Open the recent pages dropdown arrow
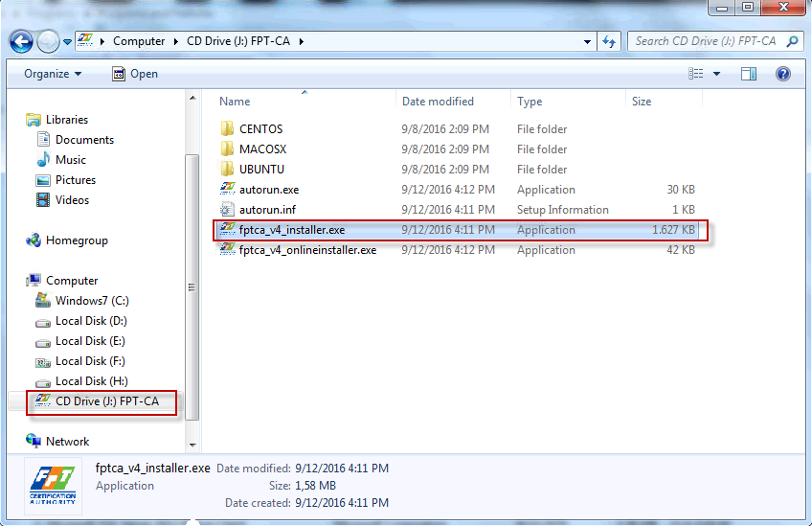Image resolution: width=812 pixels, height=526 pixels. (x=67, y=42)
